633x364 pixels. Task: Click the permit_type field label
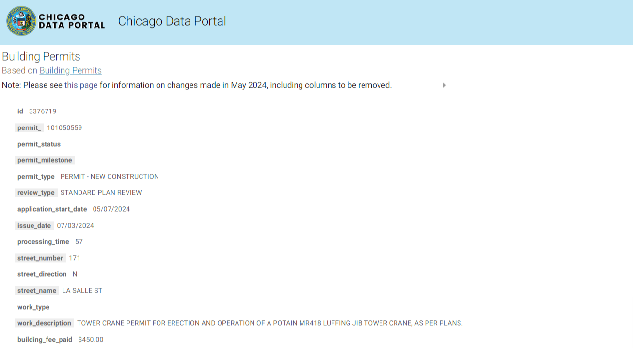pyautogui.click(x=36, y=177)
